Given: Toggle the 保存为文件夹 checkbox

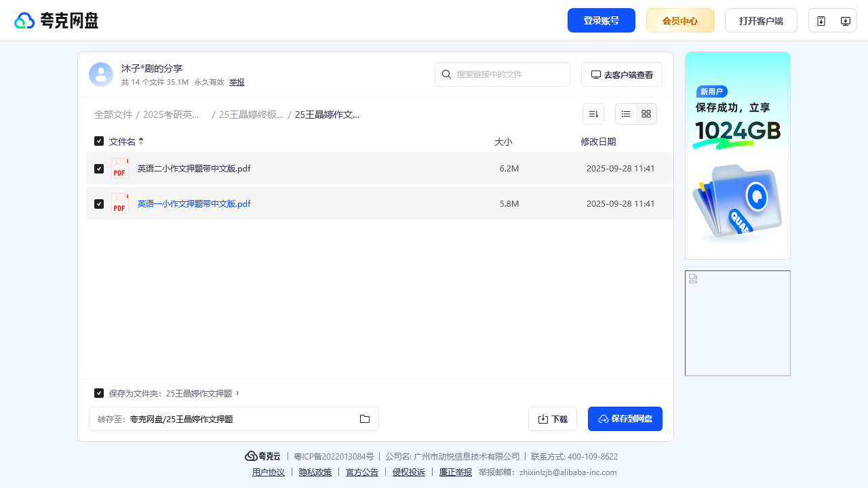Looking at the screenshot, I should [x=99, y=393].
